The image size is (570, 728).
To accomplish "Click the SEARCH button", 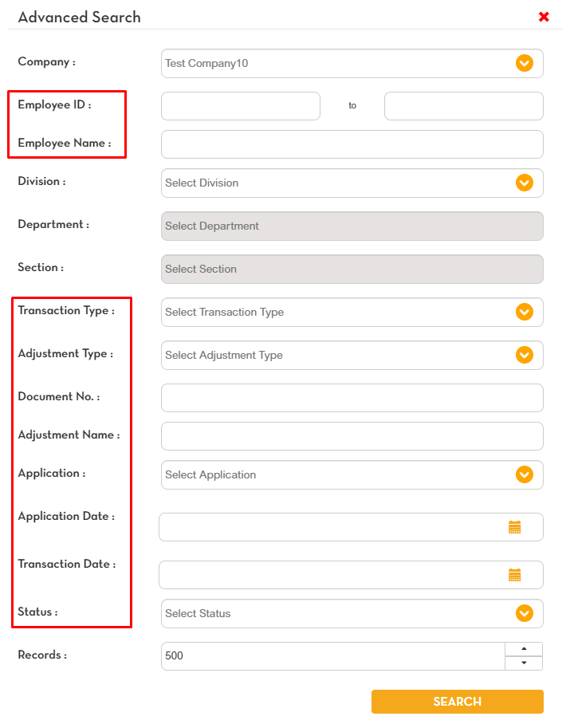I will [x=458, y=702].
